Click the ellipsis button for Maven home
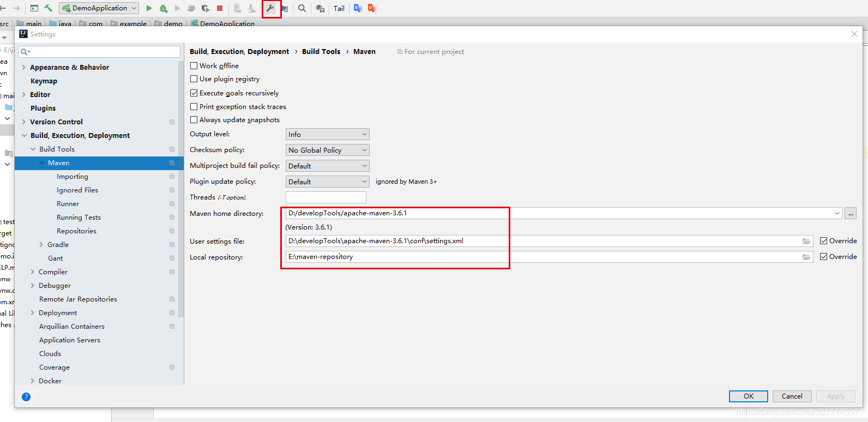The width and height of the screenshot is (868, 422). coord(851,214)
